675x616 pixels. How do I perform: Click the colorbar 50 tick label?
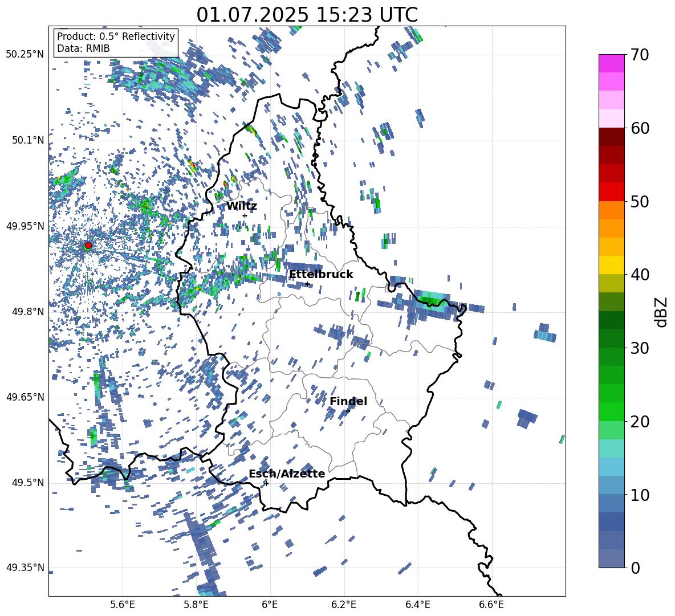coord(640,201)
